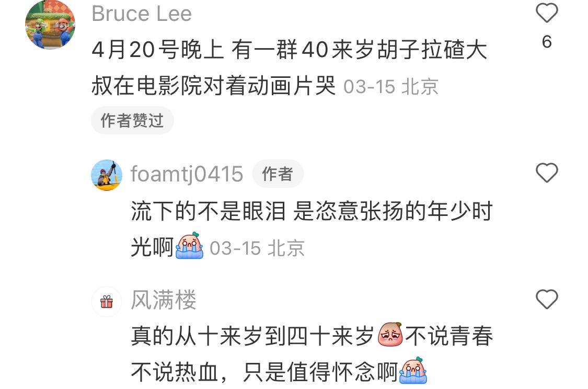Like Bruce Lee's comment with heart icon
This screenshot has height=389, width=588.
547,13
